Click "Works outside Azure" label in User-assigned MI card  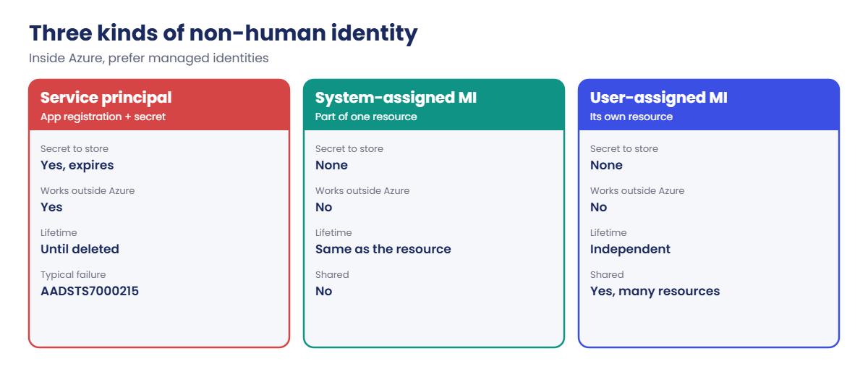[637, 191]
